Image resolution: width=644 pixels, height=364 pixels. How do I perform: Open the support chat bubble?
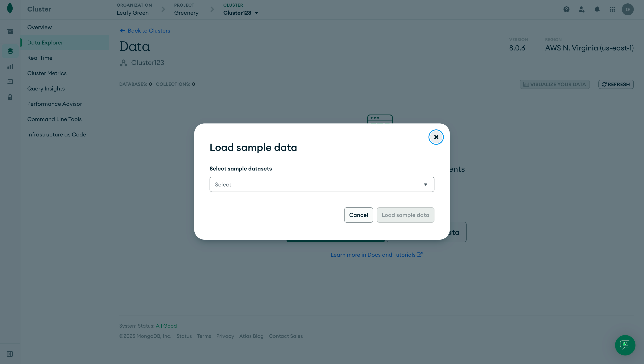(625, 345)
